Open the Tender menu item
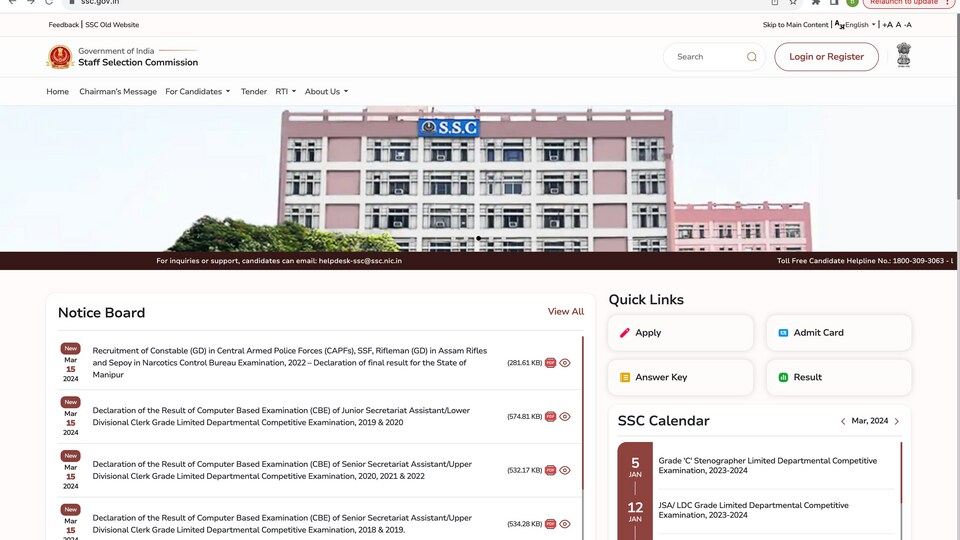The width and height of the screenshot is (960, 540). (253, 92)
